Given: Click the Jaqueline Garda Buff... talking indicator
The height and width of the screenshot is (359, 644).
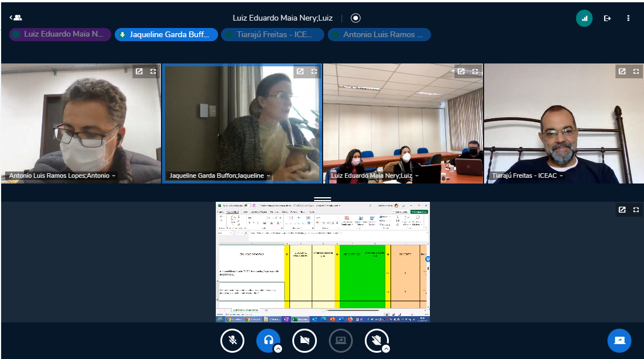Looking at the screenshot, I should tap(166, 35).
